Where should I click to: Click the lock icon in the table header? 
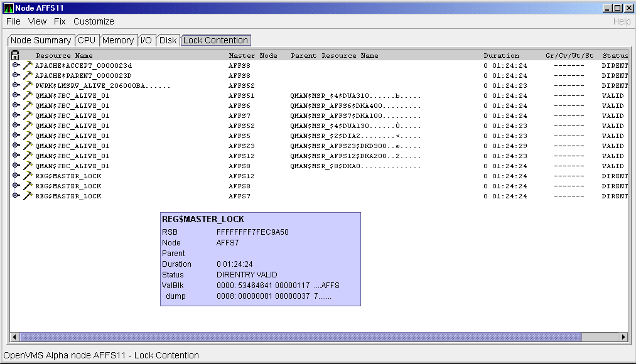pos(15,55)
